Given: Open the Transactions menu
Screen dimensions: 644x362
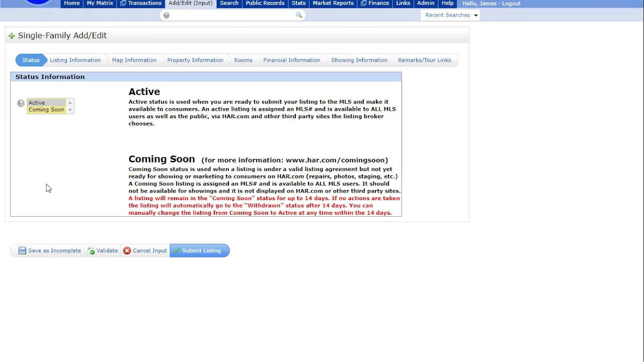Looking at the screenshot, I should (x=140, y=3).
